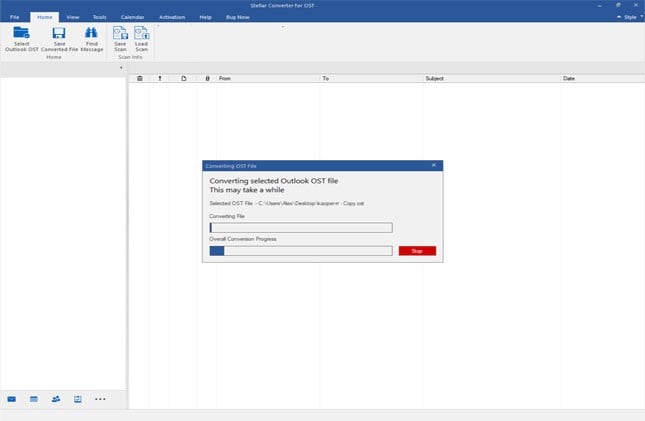Image resolution: width=645 pixels, height=421 pixels.
Task: Click the Select Outlook OST folder icon
Action: coord(21,33)
